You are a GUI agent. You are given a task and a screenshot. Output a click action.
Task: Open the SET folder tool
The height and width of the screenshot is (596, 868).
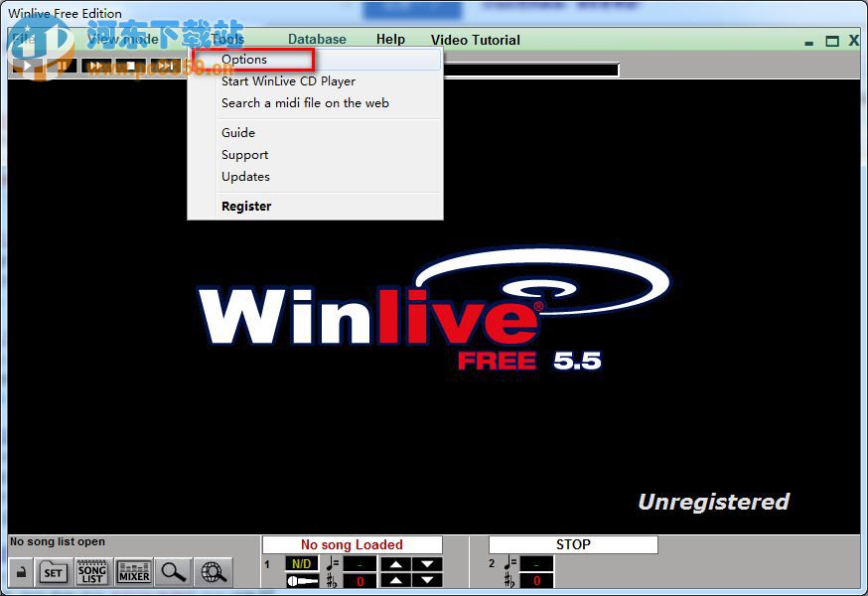pyautogui.click(x=53, y=571)
